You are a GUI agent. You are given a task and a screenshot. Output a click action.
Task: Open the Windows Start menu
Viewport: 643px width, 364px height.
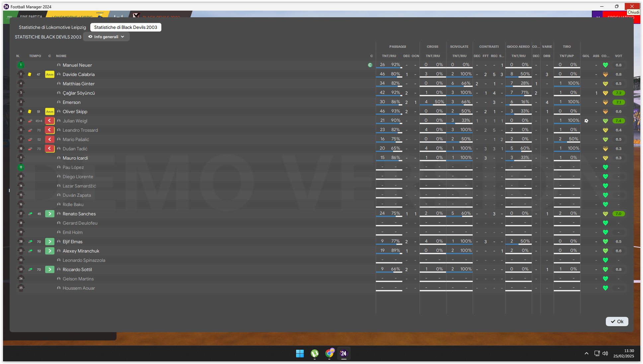300,353
